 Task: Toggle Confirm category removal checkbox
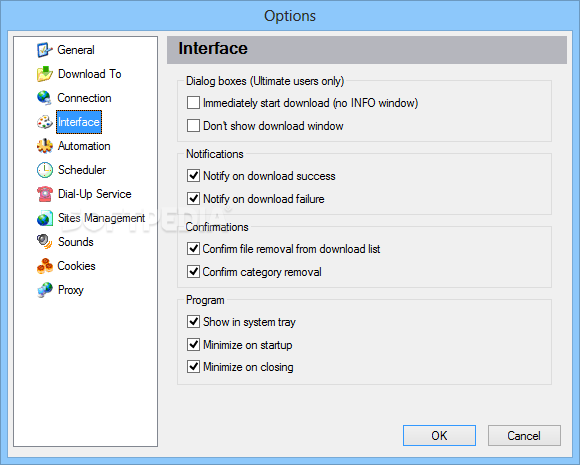[x=193, y=272]
